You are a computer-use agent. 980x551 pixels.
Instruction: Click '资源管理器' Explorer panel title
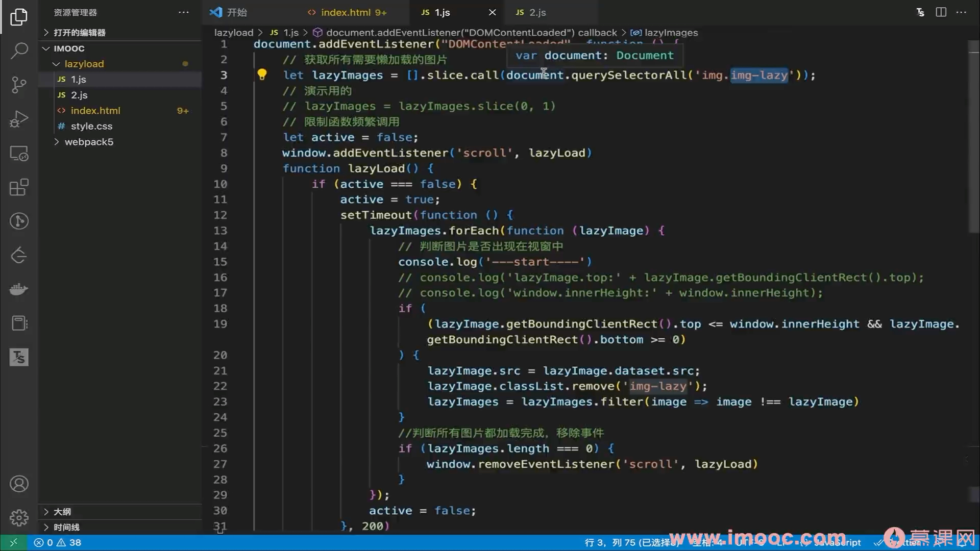click(75, 12)
